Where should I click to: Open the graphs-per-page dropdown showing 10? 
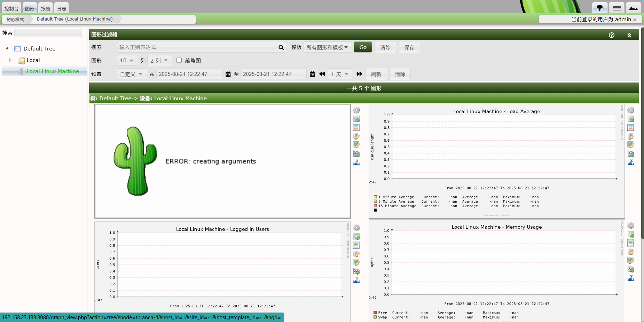coord(127,61)
